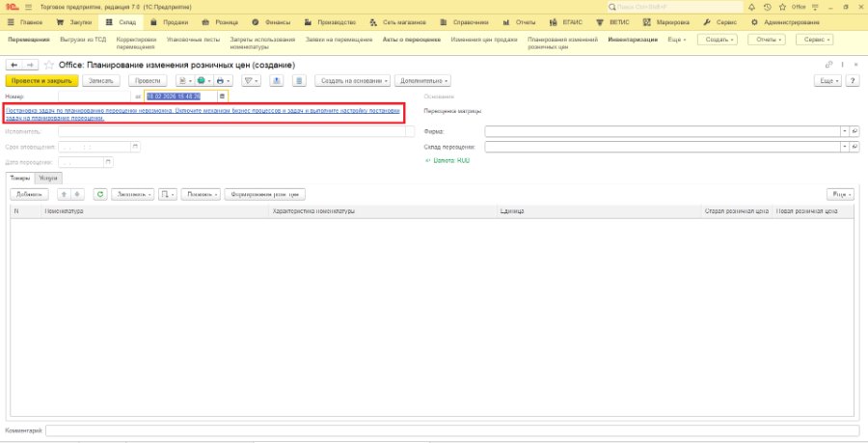Open the filter funnel icon dropdown

[x=252, y=81]
